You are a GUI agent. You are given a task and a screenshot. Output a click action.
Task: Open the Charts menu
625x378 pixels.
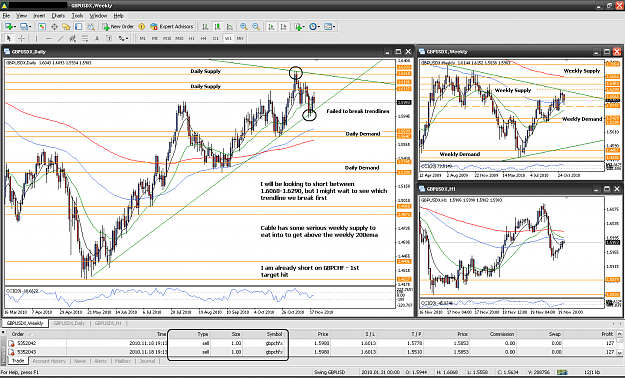tap(58, 16)
